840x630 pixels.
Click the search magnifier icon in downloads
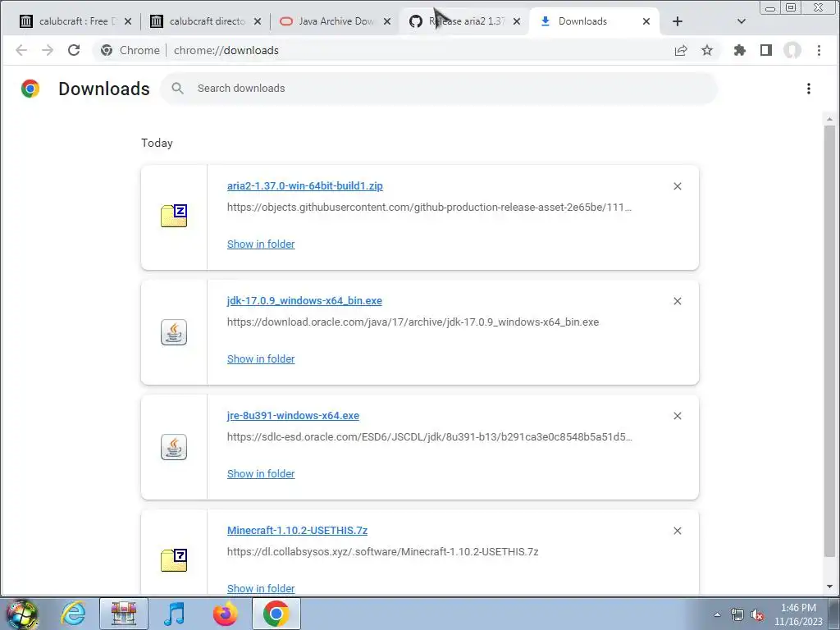point(178,89)
